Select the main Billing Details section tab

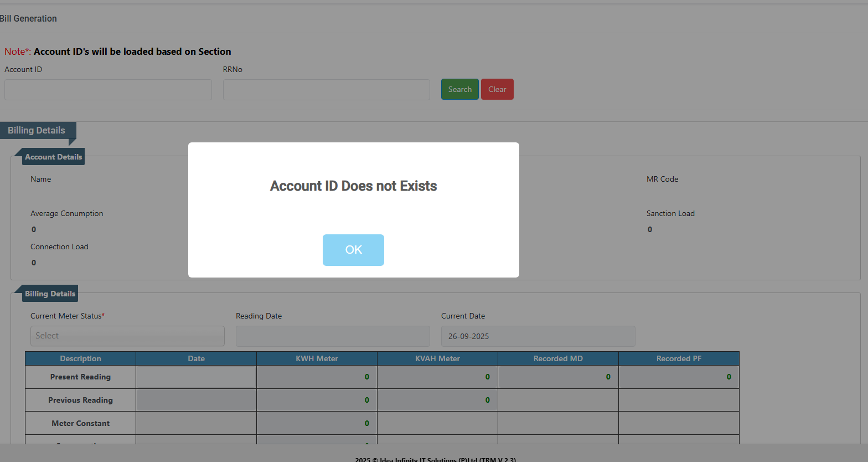37,131
